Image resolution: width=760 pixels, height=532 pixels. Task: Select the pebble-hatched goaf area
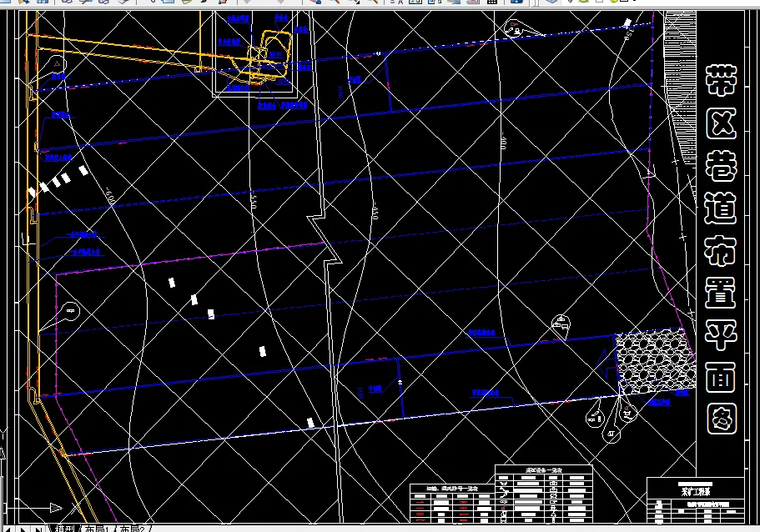tap(656, 360)
